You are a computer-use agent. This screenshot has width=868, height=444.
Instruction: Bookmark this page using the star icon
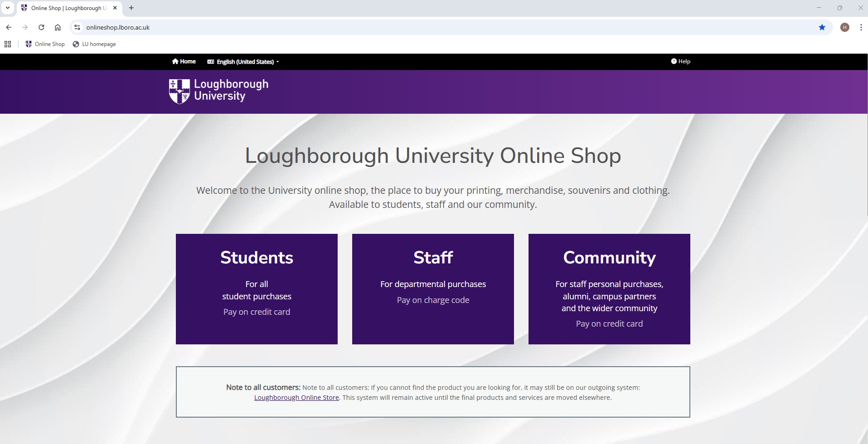click(823, 27)
